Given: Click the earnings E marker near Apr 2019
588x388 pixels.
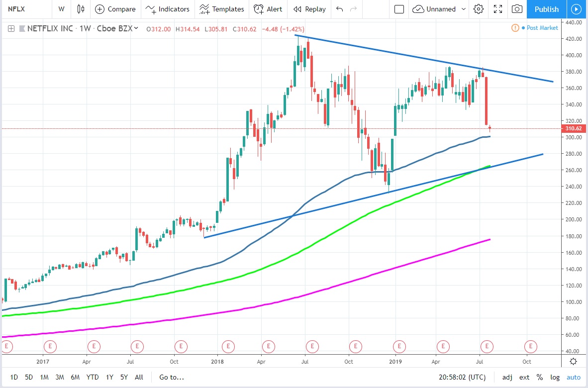Looking at the screenshot, I should coord(443,346).
